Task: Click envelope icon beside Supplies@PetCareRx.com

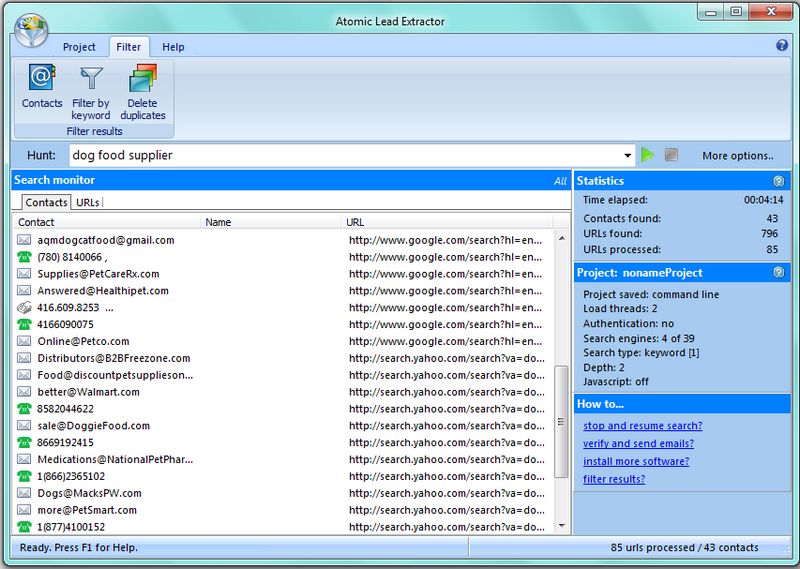Action: pos(24,274)
